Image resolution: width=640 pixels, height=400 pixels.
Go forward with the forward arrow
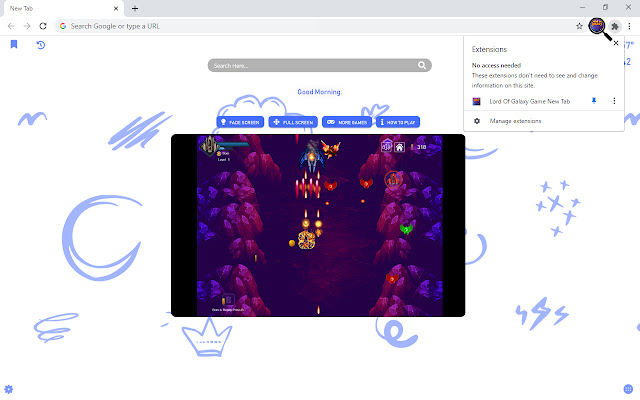pos(27,26)
